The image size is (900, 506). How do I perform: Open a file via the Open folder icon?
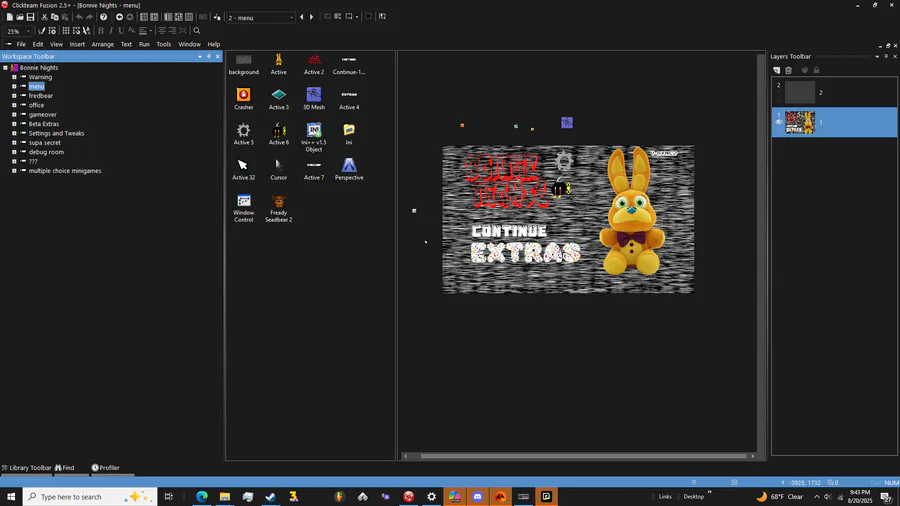click(x=20, y=17)
